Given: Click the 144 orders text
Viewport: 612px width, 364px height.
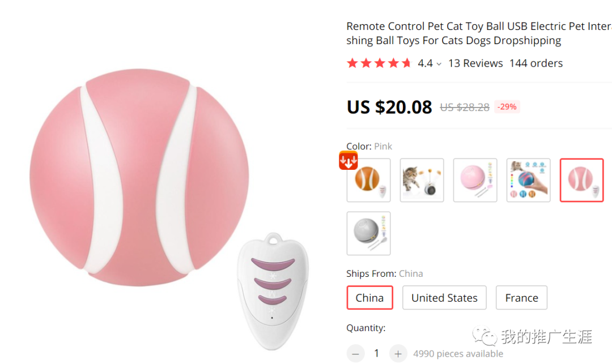Looking at the screenshot, I should [x=535, y=63].
